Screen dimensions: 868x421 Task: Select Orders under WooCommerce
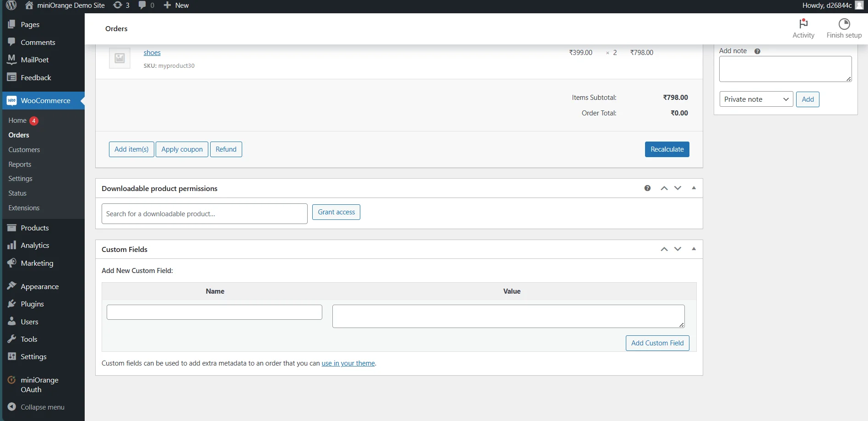[x=18, y=135]
